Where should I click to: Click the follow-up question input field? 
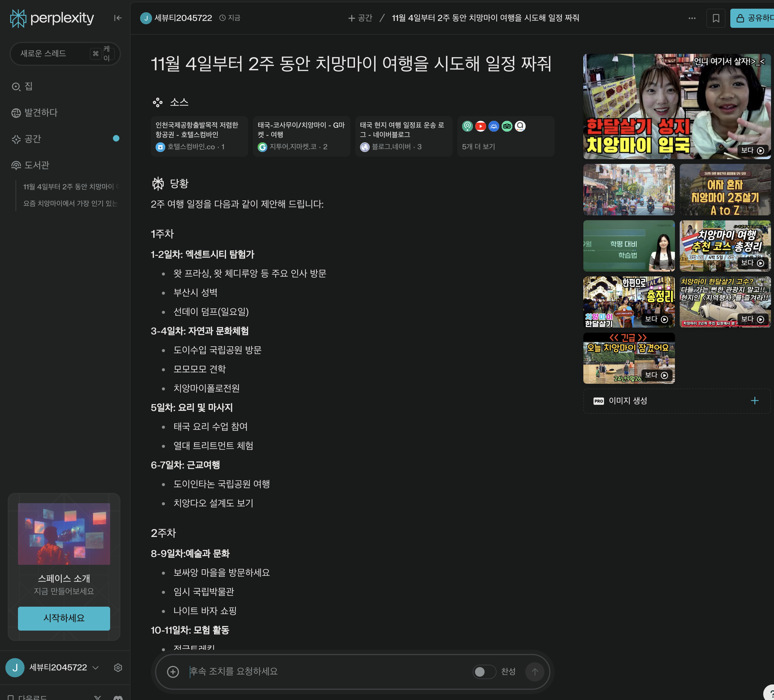[x=326, y=672]
